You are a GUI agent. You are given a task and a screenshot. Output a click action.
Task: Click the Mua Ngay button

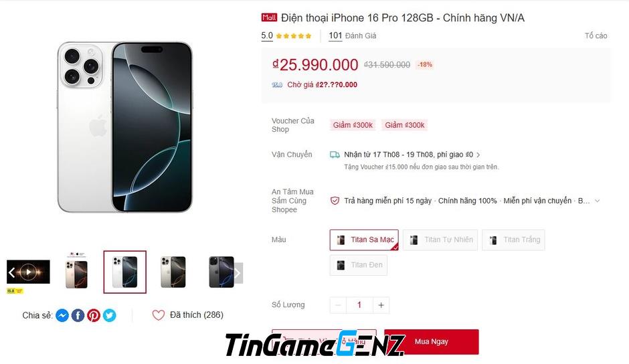tap(431, 342)
